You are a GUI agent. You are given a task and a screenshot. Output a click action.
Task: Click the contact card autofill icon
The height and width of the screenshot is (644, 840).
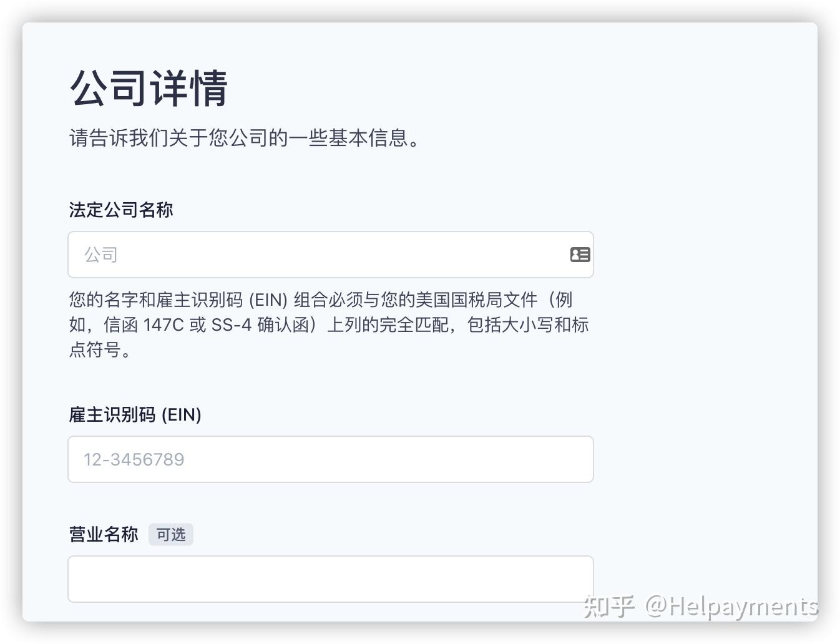click(580, 255)
